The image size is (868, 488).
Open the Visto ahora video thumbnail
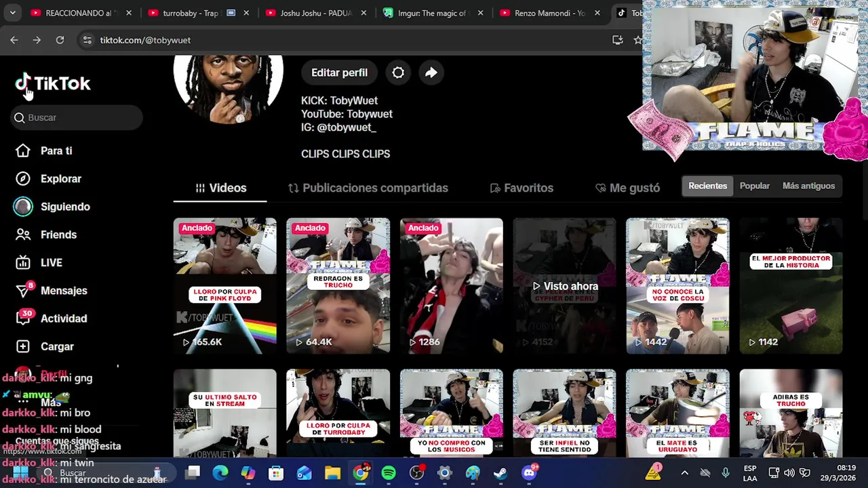565,286
